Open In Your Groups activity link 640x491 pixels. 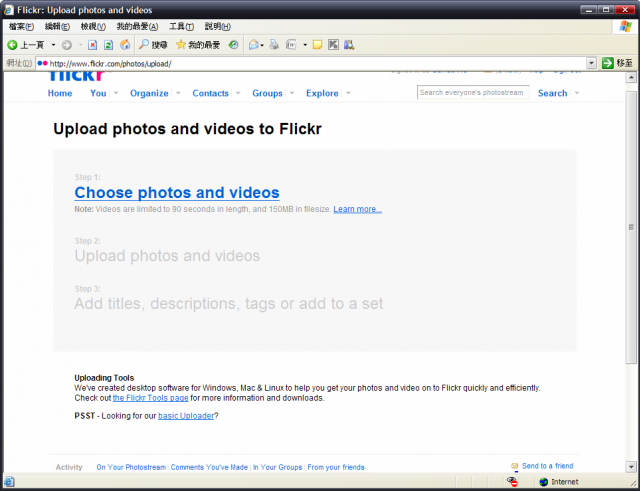pyautogui.click(x=278, y=467)
